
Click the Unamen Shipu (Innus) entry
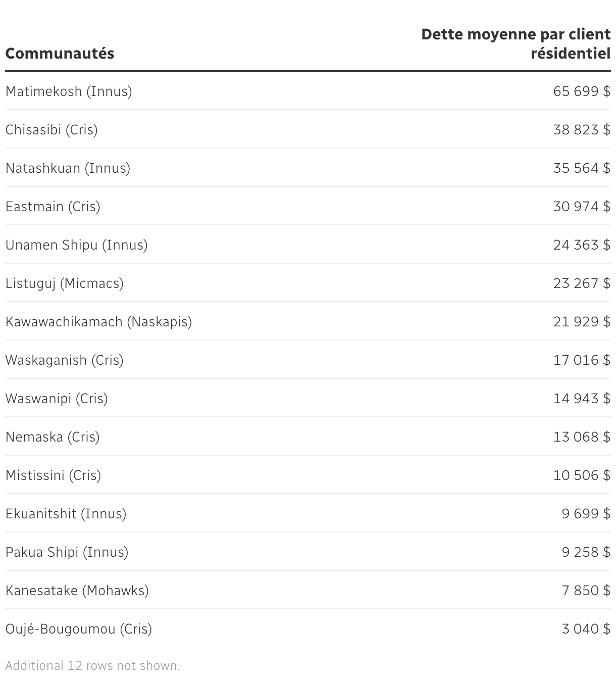[76, 245]
